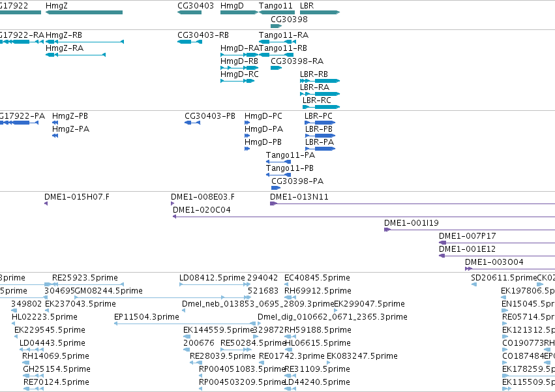Click protein HmgD-PB label

point(263,142)
